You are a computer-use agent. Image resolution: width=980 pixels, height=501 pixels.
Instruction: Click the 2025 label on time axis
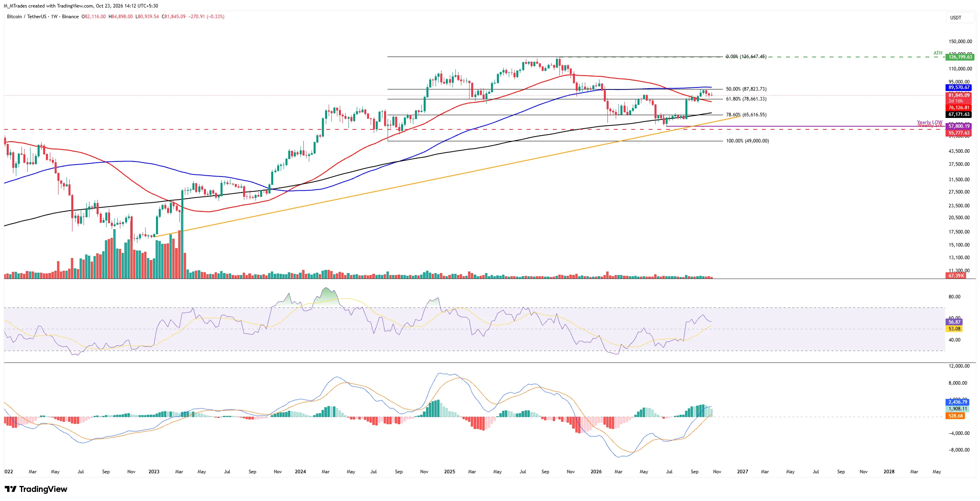click(449, 472)
